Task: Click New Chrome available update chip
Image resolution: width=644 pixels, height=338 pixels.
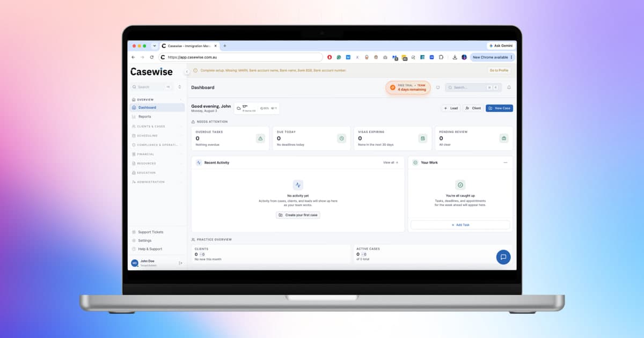Action: pyautogui.click(x=492, y=57)
